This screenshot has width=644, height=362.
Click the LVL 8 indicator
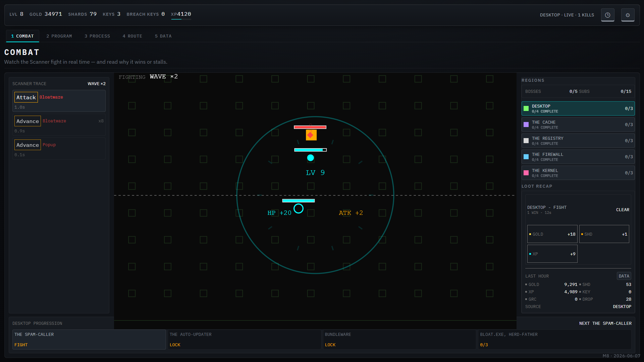16,14
